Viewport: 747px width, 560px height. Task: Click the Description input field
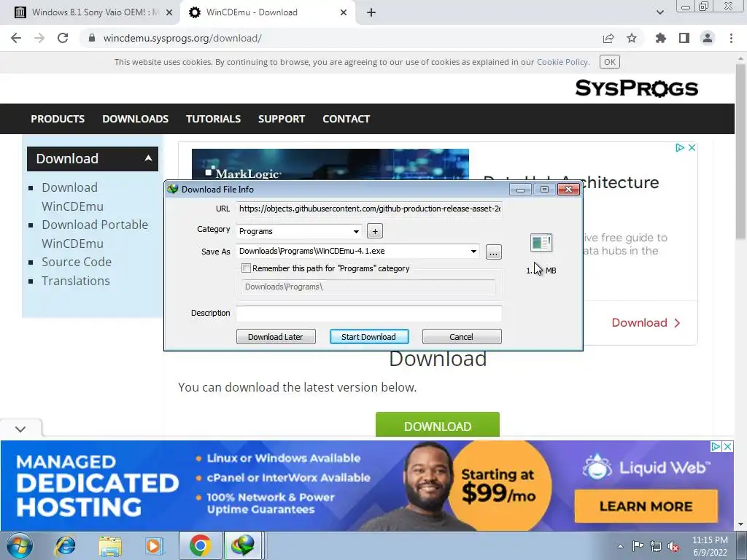tap(369, 313)
